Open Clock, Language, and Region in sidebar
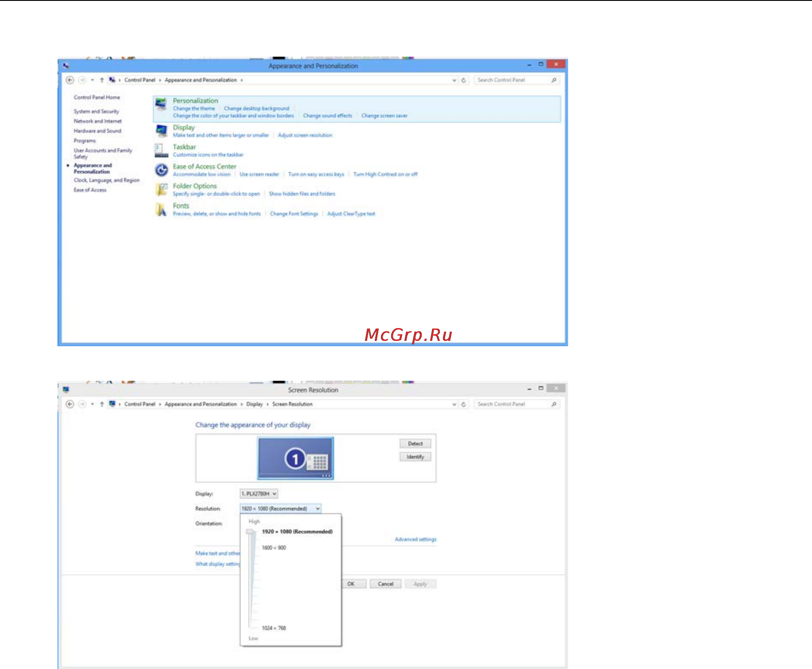 (x=106, y=180)
